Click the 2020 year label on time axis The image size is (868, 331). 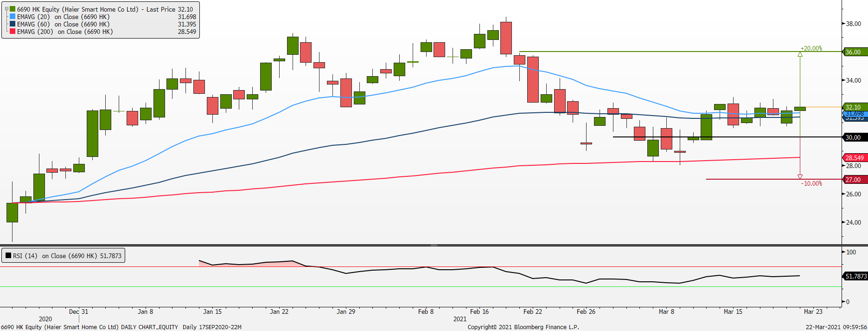point(45,319)
